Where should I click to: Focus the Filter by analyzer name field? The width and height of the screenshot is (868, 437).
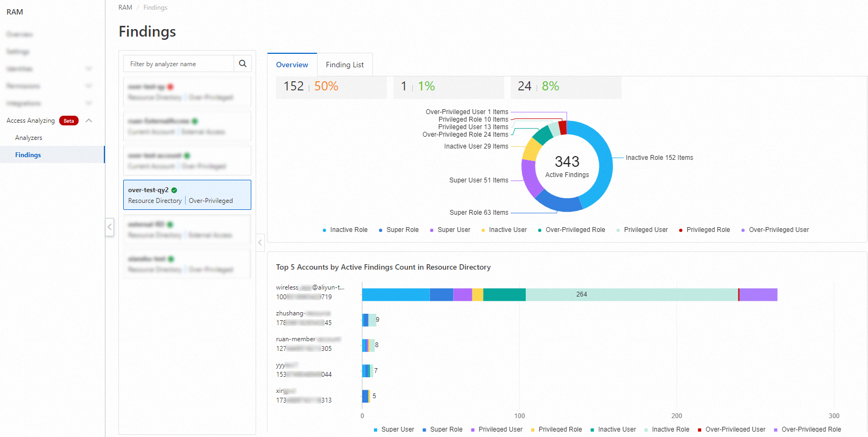click(179, 64)
